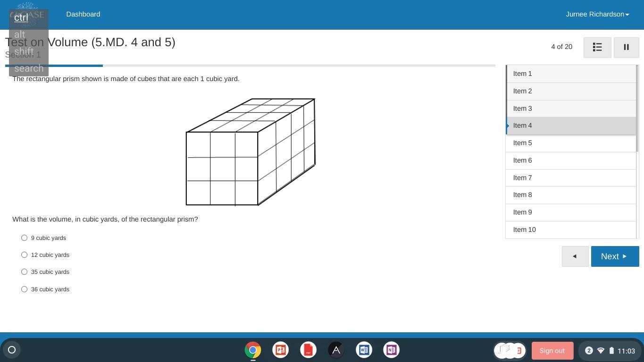Click the item list scrollbar

638,108
